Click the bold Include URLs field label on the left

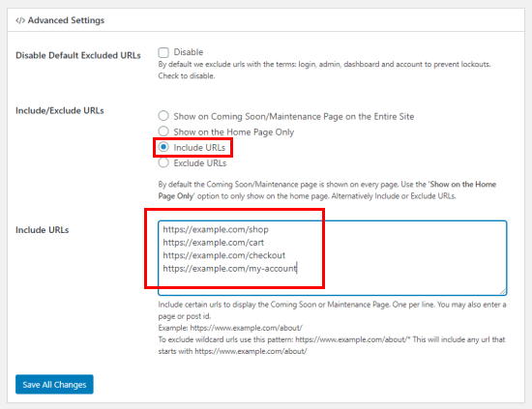point(42,230)
